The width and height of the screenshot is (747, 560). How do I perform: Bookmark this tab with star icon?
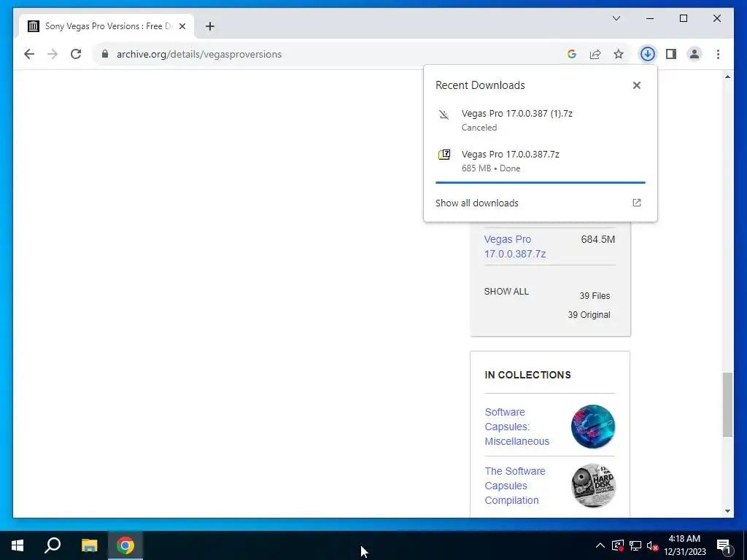coord(619,54)
